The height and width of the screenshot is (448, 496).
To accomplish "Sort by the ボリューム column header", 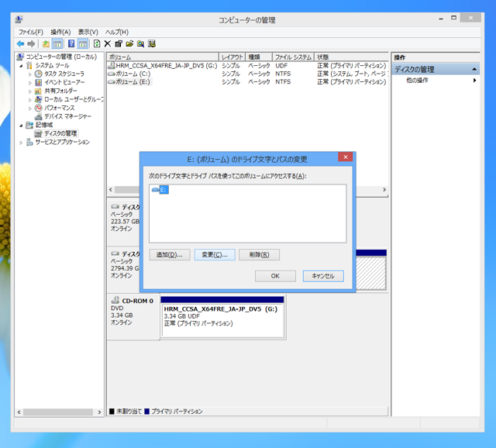I will click(163, 57).
